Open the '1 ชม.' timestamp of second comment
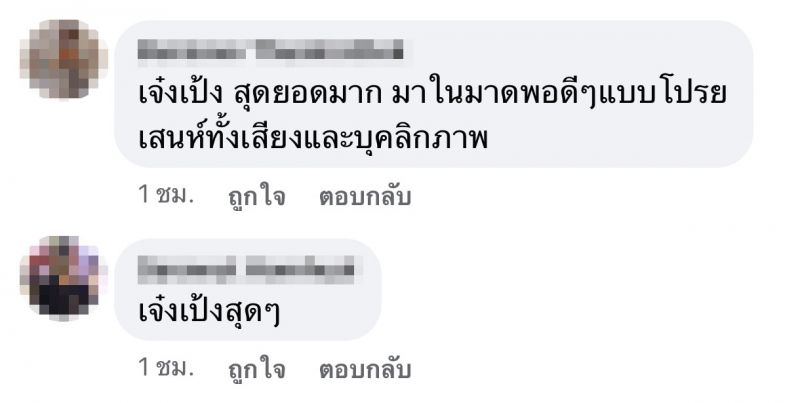800x403 pixels. [x=166, y=368]
